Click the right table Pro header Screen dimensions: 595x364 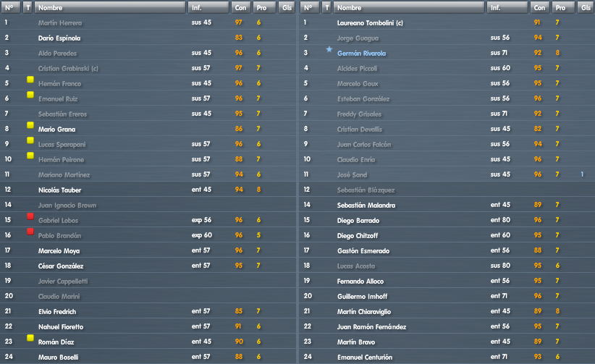point(563,7)
